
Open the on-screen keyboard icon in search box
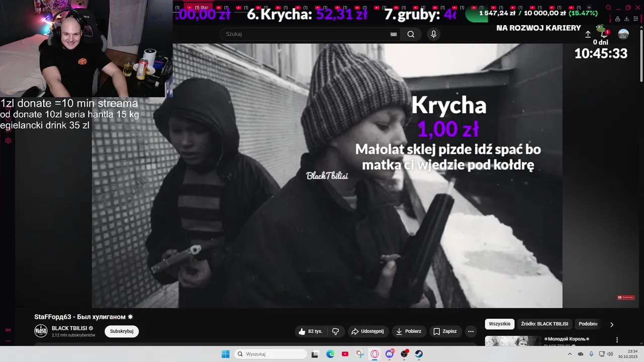(x=393, y=34)
